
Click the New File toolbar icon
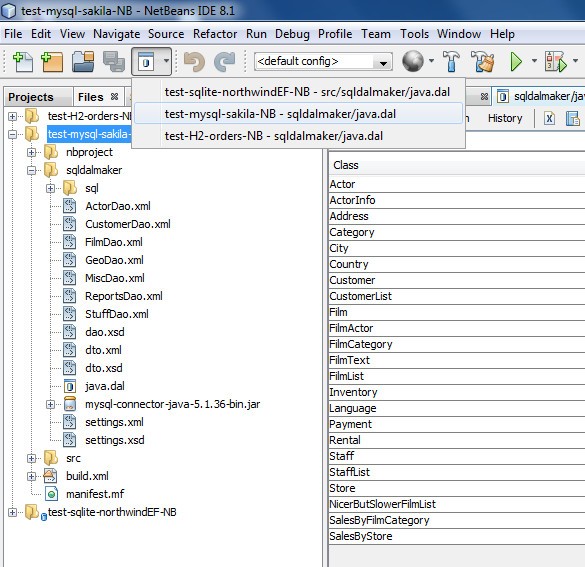coord(23,62)
